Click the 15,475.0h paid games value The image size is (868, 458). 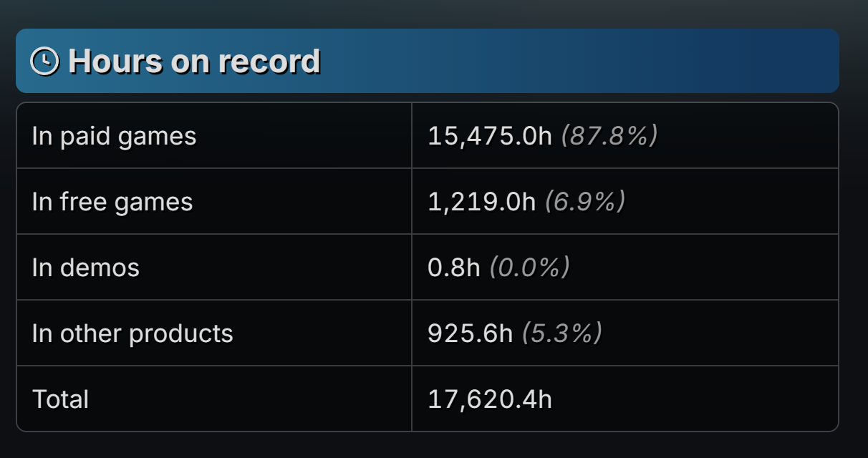click(x=490, y=136)
